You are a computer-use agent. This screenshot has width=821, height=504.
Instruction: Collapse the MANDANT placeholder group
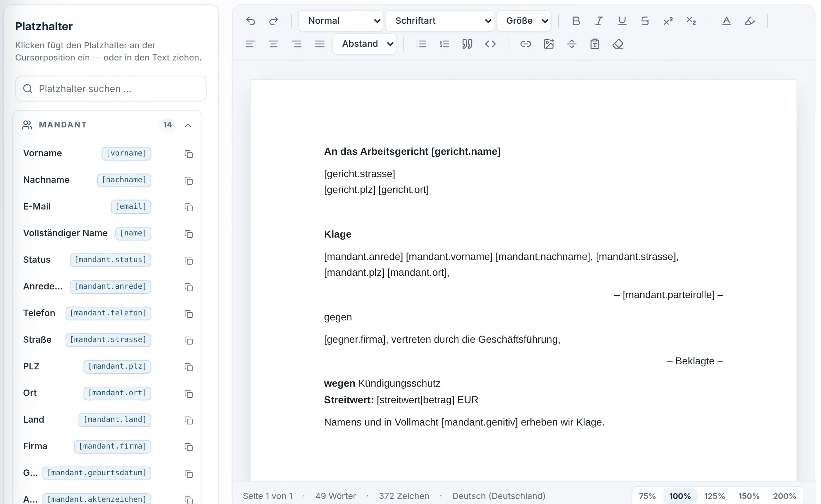pos(188,125)
